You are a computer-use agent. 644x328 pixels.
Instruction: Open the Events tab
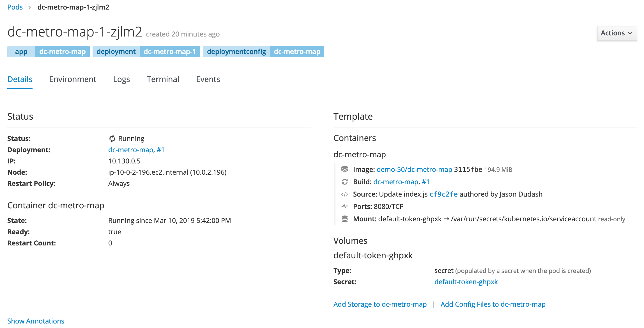click(x=208, y=79)
